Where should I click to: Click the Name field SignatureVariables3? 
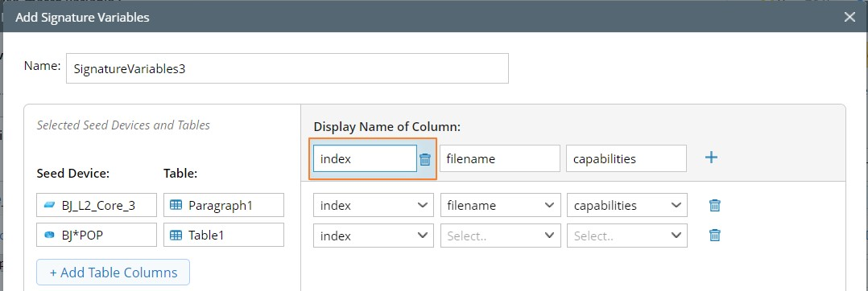287,68
